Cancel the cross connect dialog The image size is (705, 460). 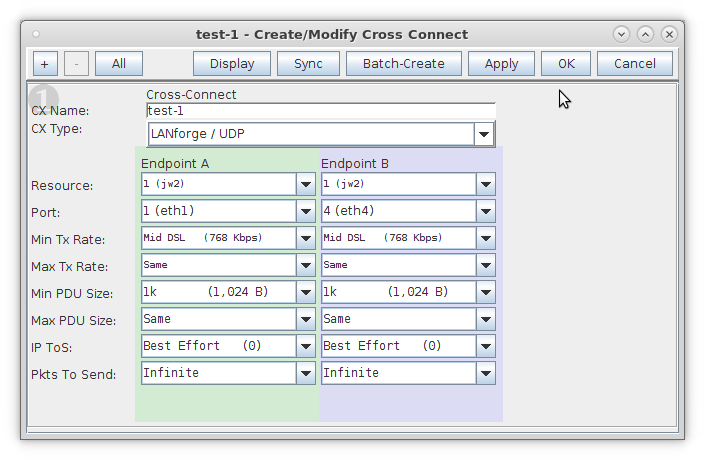pyautogui.click(x=634, y=64)
